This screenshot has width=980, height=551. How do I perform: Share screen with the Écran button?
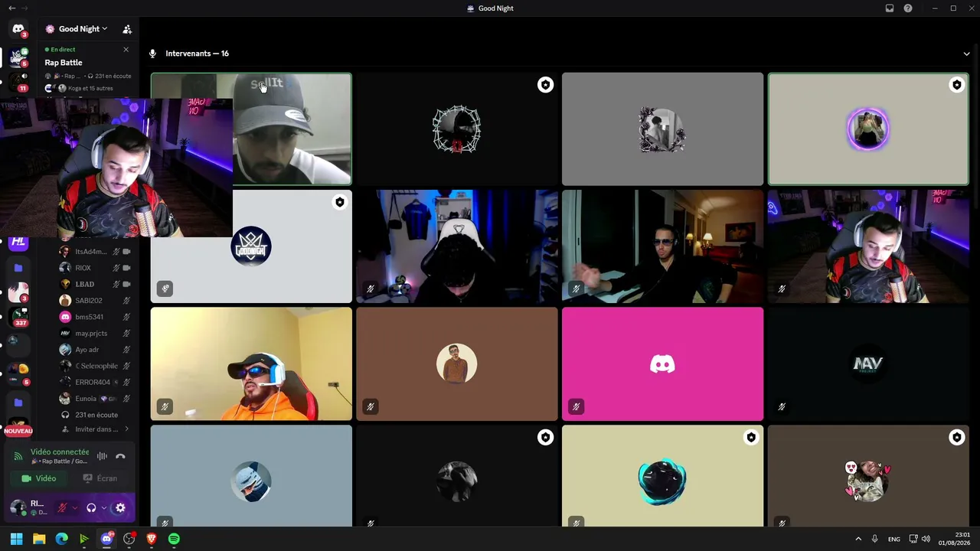(x=100, y=478)
